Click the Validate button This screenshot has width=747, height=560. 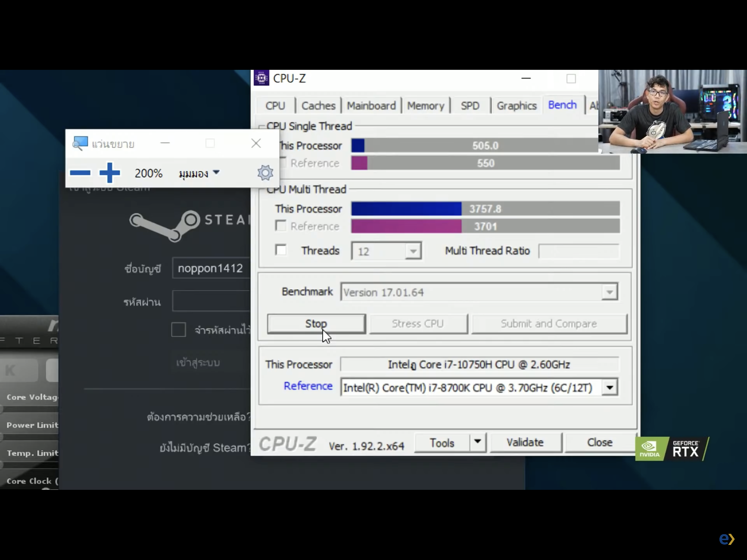click(x=525, y=442)
